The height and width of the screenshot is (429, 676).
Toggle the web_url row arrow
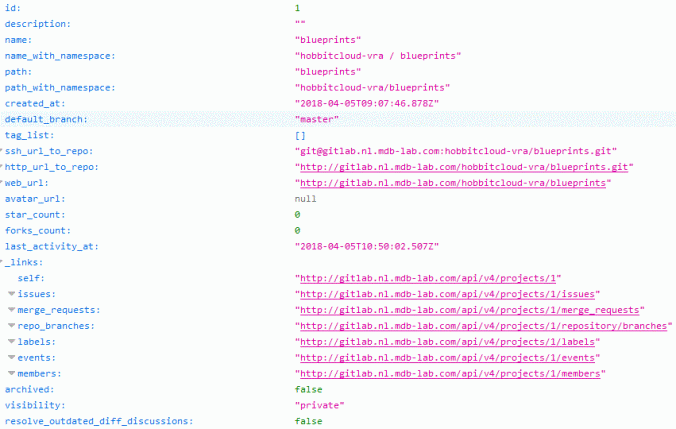pyautogui.click(x=3, y=182)
